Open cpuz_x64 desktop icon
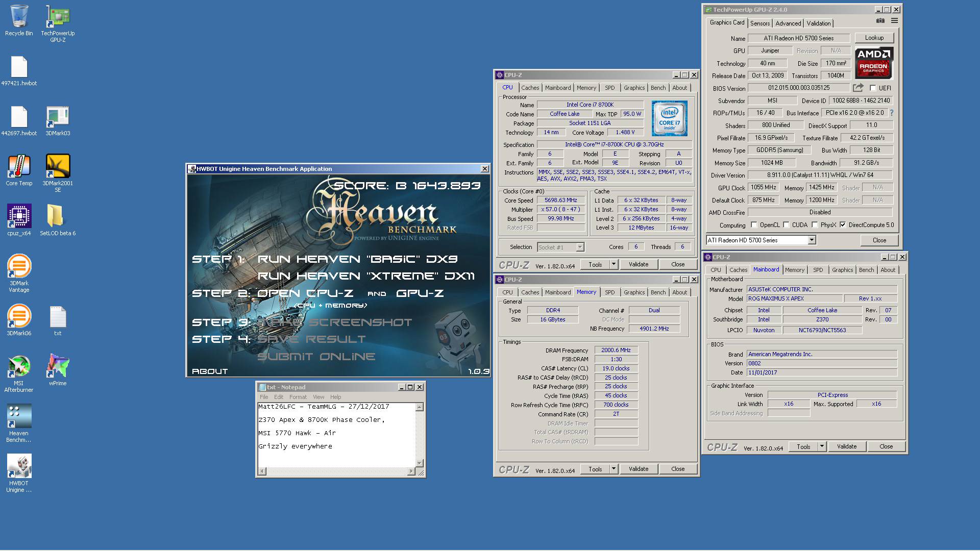The image size is (980, 551). coord(19,220)
